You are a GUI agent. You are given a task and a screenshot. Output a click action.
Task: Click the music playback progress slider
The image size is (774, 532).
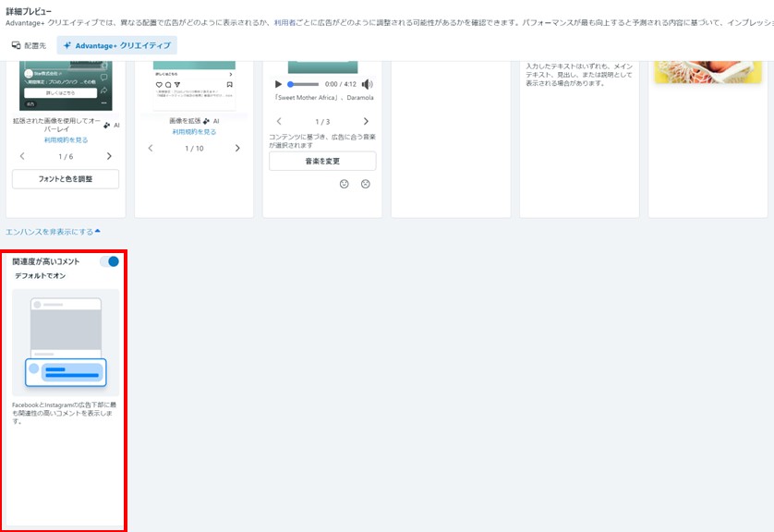304,84
